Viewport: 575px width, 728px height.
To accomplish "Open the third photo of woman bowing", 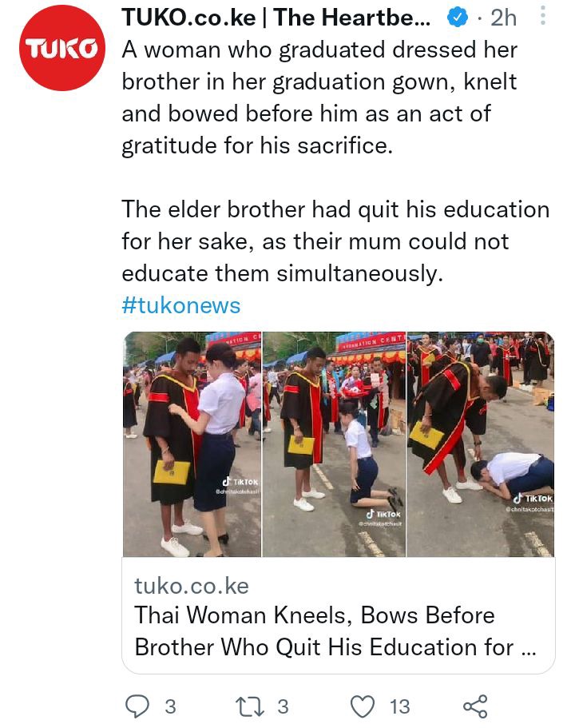I will pyautogui.click(x=480, y=444).
